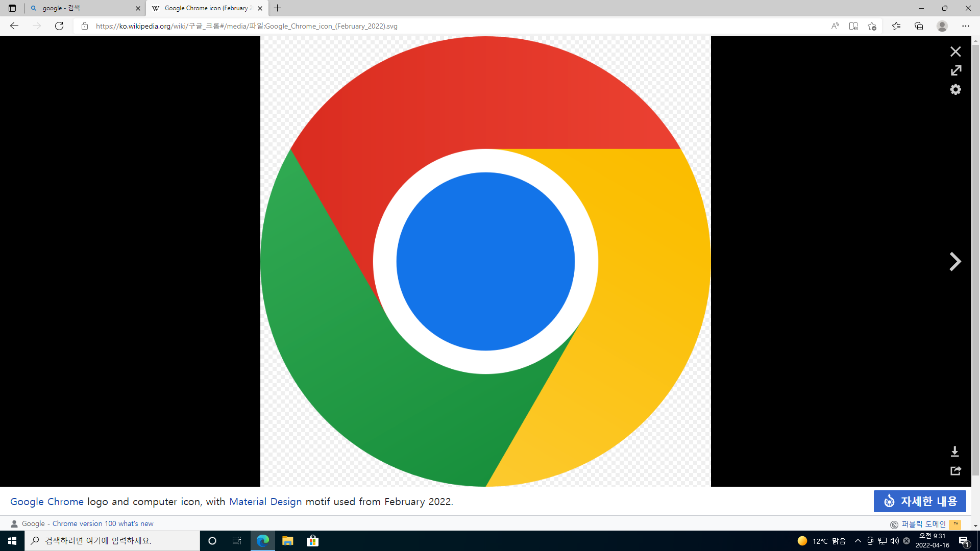Share or embed this file icon
Image resolution: width=980 pixels, height=551 pixels.
[955, 470]
